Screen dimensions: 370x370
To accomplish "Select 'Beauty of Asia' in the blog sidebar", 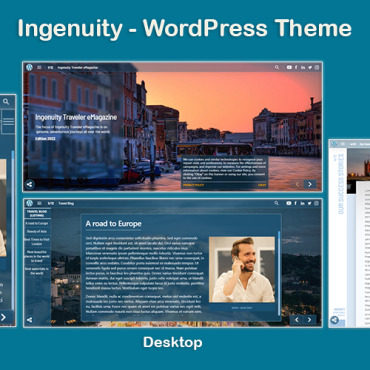I will click(x=37, y=231).
